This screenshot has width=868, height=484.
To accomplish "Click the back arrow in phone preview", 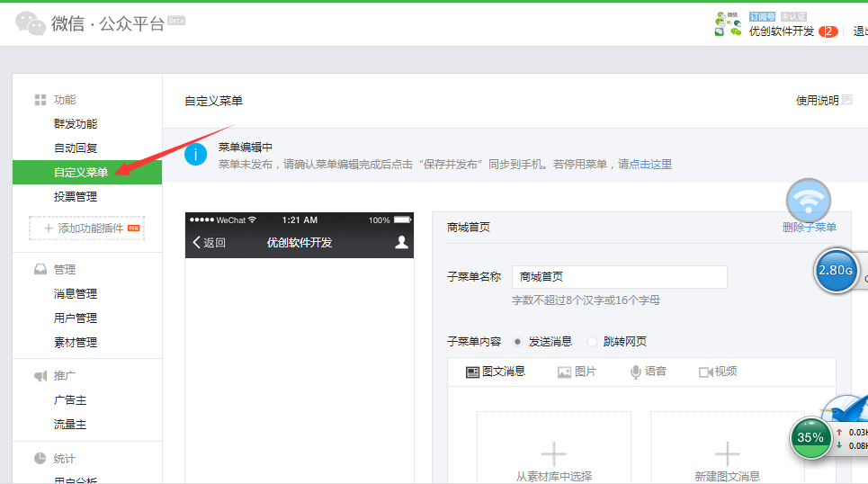I will tap(198, 243).
